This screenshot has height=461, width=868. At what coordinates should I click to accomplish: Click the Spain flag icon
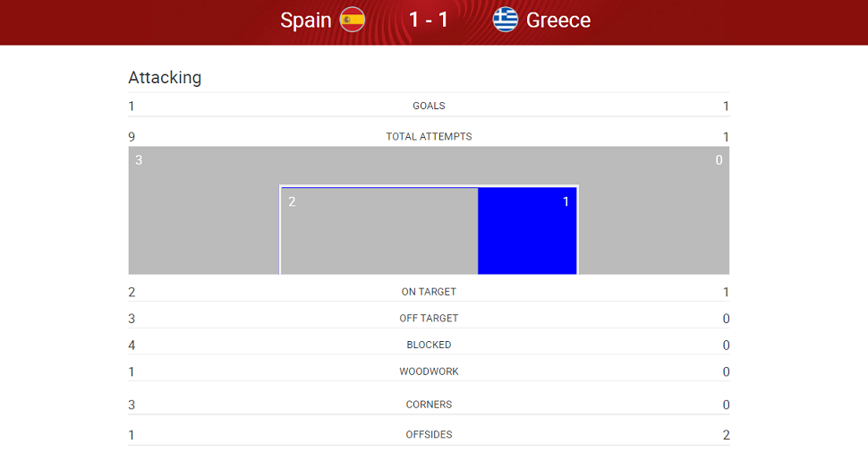(352, 20)
